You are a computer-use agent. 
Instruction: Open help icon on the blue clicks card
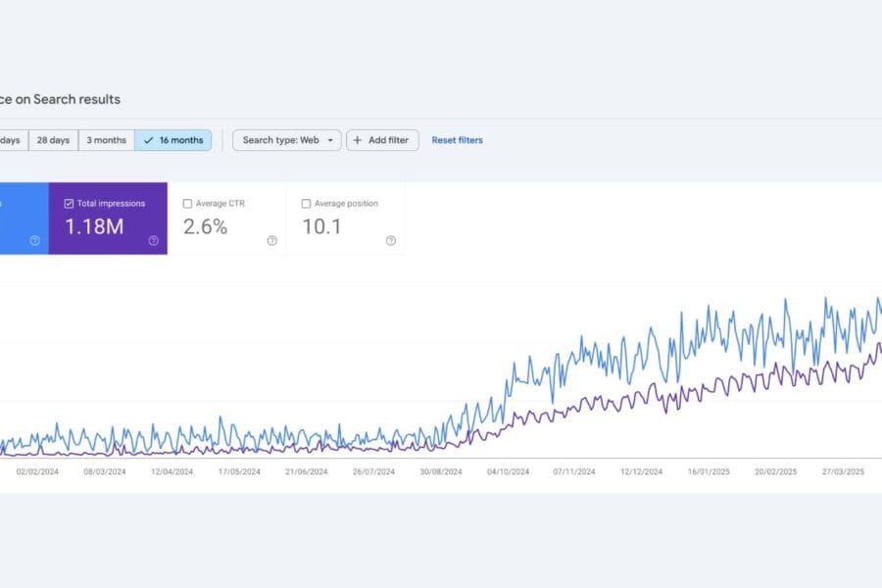pos(34,241)
